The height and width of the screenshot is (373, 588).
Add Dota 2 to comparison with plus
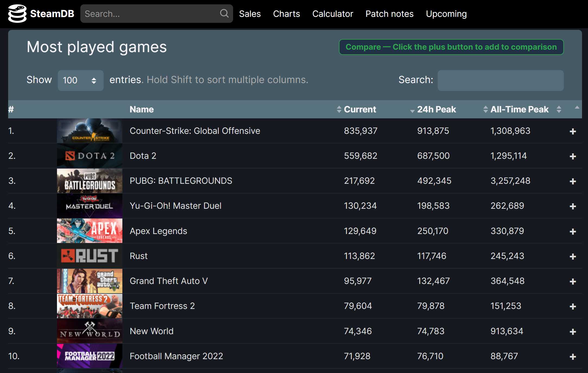point(573,156)
